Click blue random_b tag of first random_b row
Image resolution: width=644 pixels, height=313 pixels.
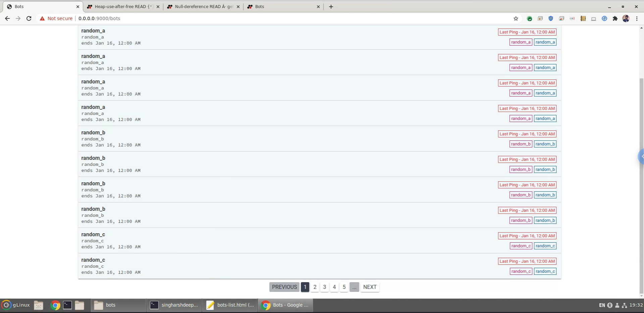(545, 144)
